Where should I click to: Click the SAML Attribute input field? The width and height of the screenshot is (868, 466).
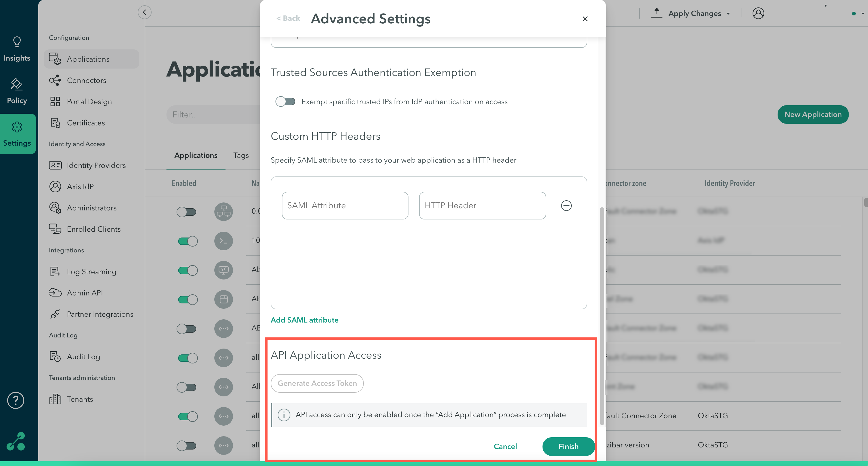[x=345, y=205]
